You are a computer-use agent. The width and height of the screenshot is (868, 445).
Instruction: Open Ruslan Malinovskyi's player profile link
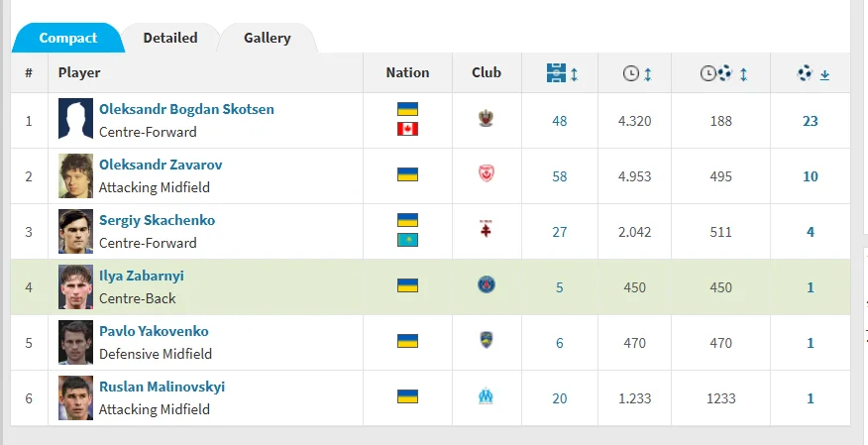162,387
